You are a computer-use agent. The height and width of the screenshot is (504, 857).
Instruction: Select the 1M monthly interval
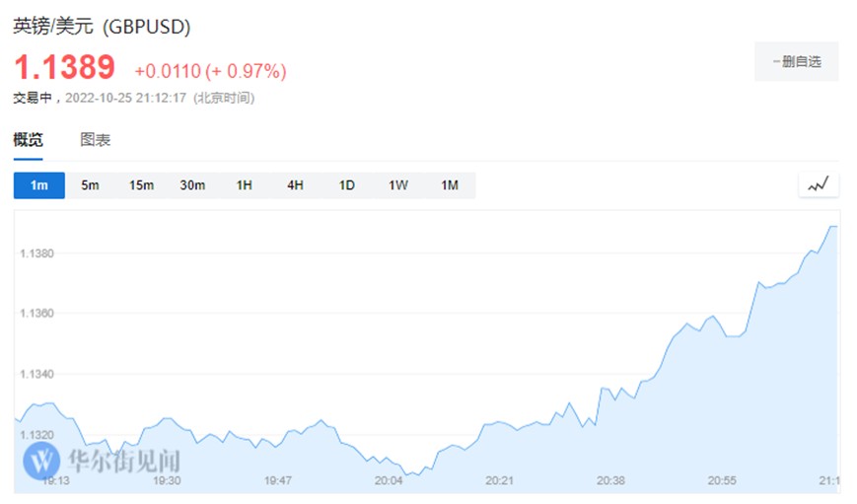tap(450, 185)
